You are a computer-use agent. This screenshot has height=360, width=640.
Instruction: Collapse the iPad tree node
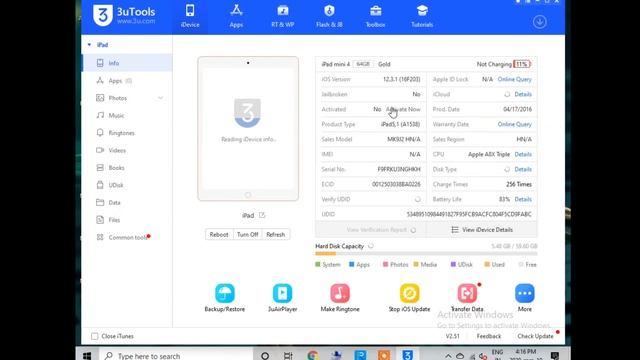click(x=89, y=45)
